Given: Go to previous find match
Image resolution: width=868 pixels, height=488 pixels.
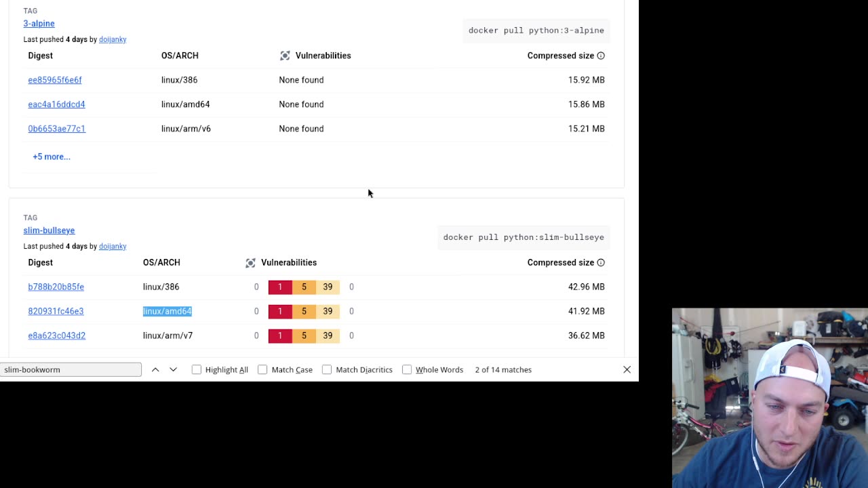Looking at the screenshot, I should 155,369.
